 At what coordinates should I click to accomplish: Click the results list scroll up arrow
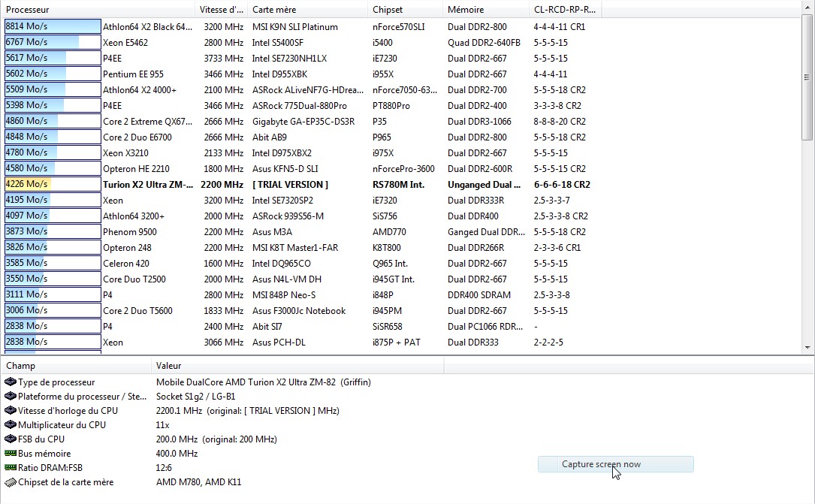click(807, 8)
